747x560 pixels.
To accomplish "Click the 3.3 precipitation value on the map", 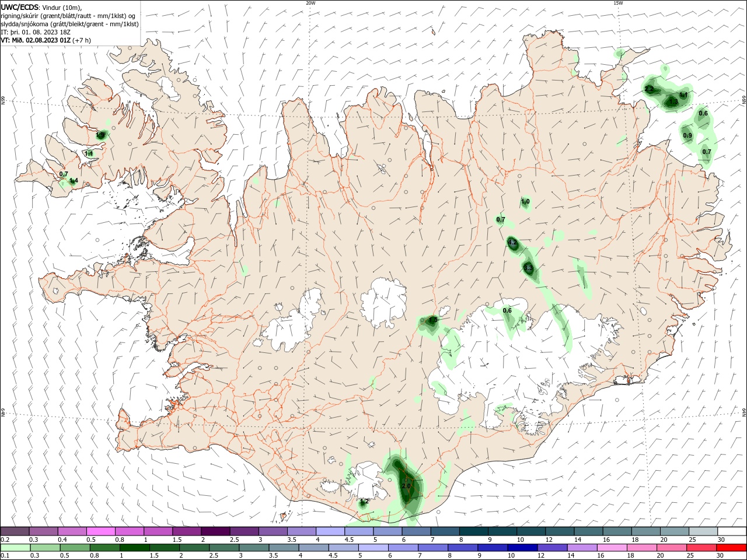I will 528,269.
